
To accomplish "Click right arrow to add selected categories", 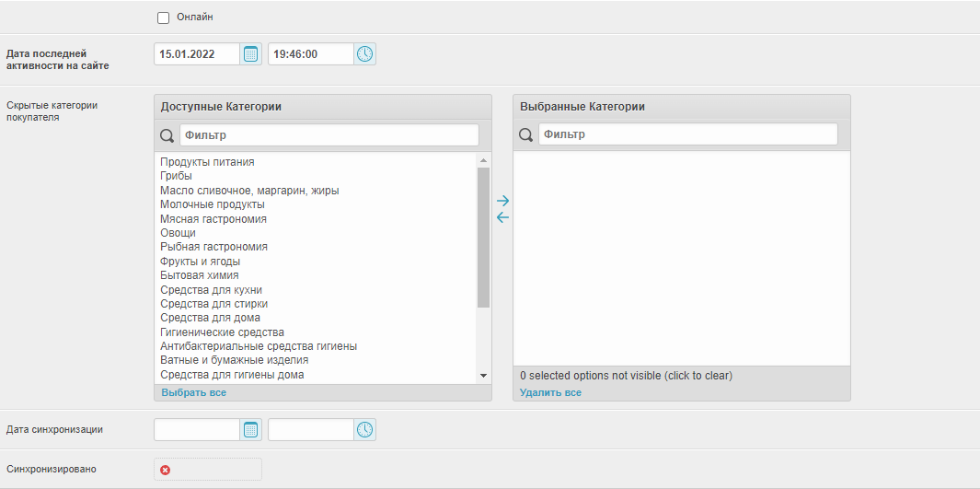I will click(502, 201).
